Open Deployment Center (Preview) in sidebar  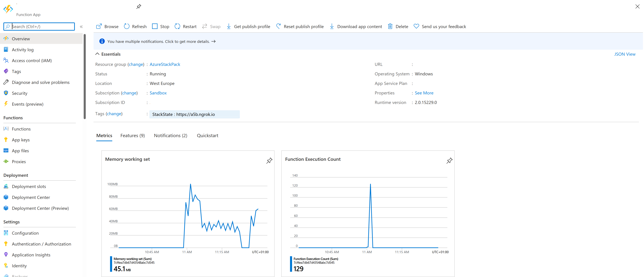pyautogui.click(x=41, y=208)
